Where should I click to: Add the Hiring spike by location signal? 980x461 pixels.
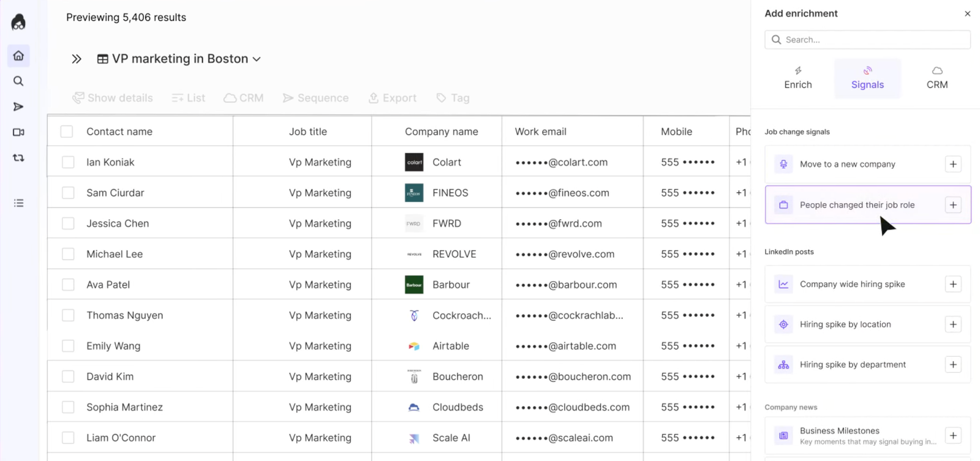pyautogui.click(x=952, y=324)
